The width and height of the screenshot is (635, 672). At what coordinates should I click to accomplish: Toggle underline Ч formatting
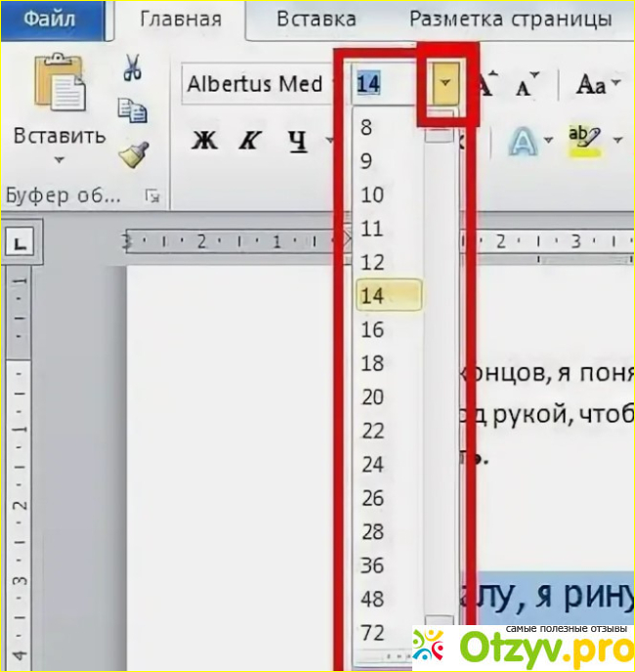(297, 142)
